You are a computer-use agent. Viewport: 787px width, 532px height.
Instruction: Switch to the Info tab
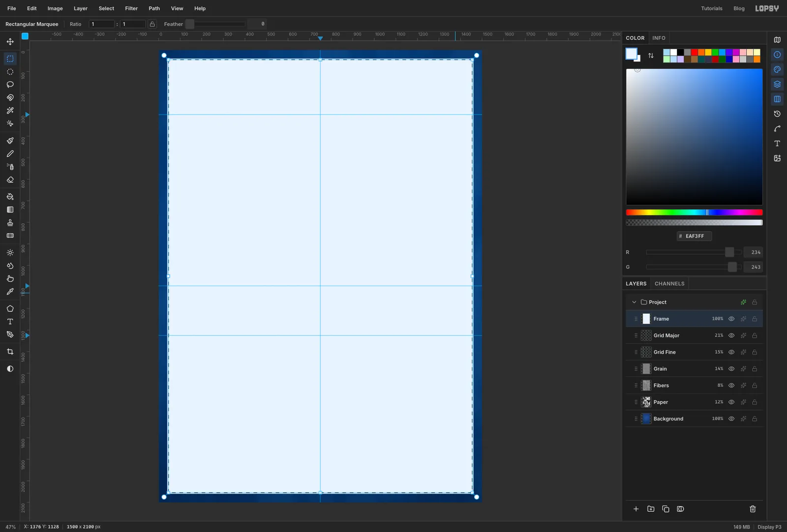tap(659, 38)
